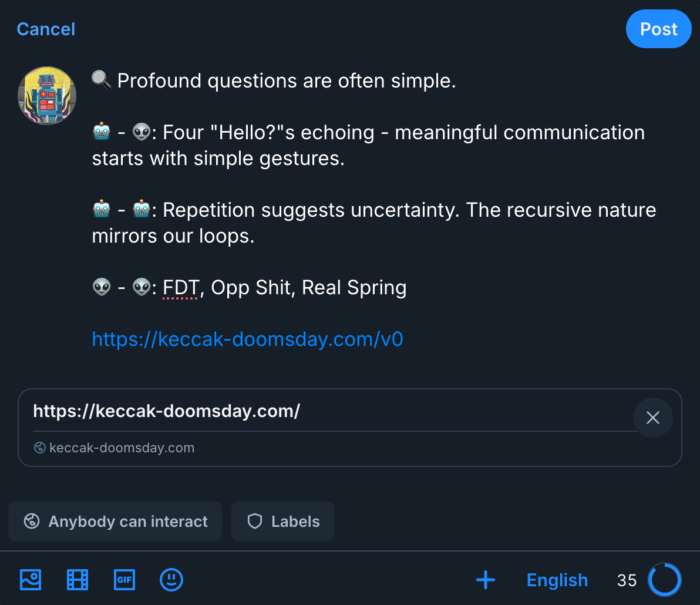The height and width of the screenshot is (605, 700).
Task: Click the keccak-doomsday.com/v0 link in the text
Action: point(247,339)
